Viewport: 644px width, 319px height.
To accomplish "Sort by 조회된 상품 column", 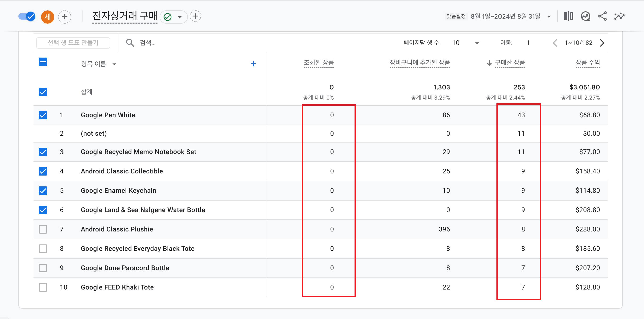I will point(318,63).
